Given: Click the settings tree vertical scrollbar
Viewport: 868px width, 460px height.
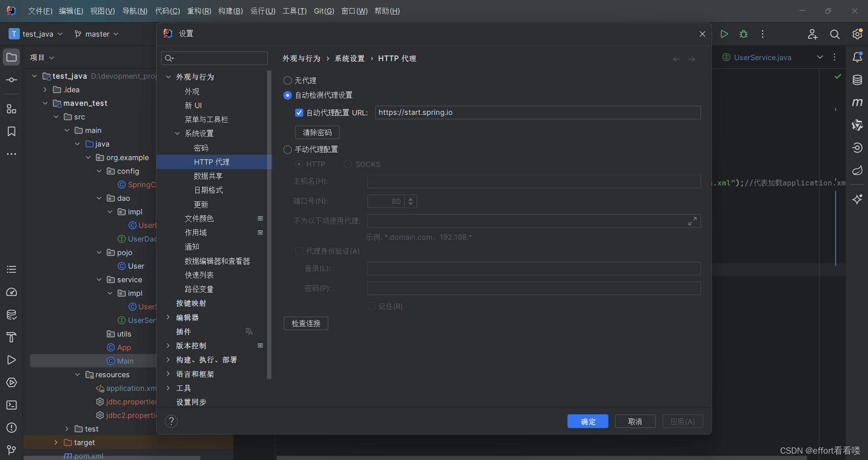Looking at the screenshot, I should point(270,224).
